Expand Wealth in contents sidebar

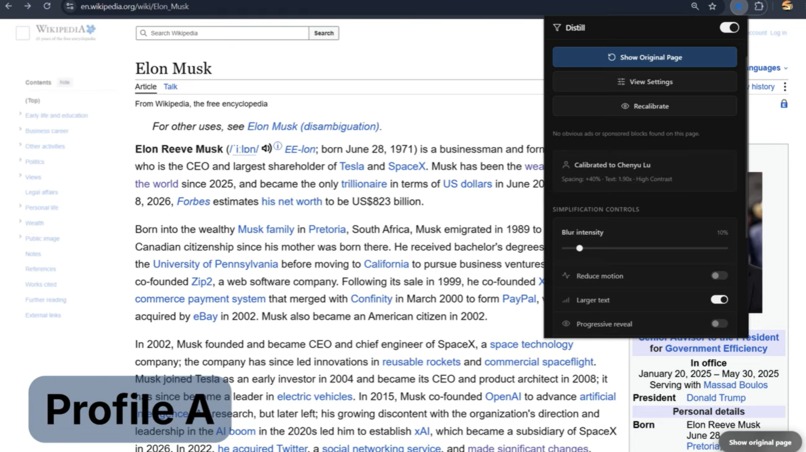click(x=21, y=222)
